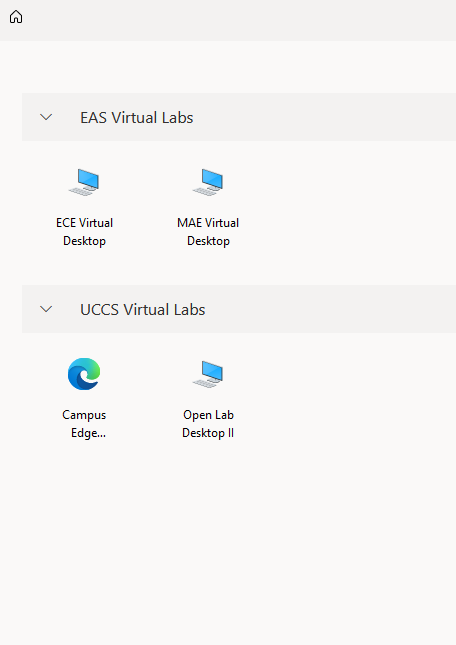Select the ECE Virtual text label

pyautogui.click(x=84, y=223)
